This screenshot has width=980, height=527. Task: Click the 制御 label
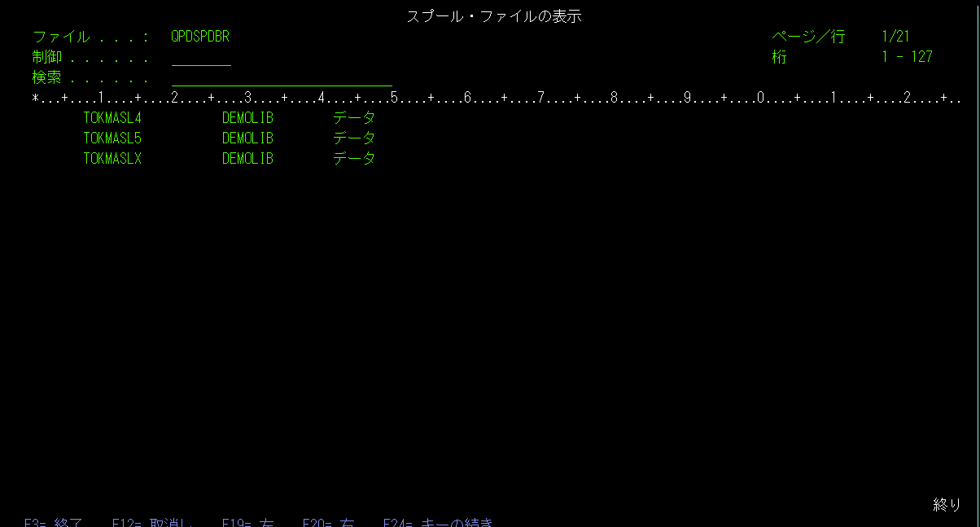[x=46, y=58]
